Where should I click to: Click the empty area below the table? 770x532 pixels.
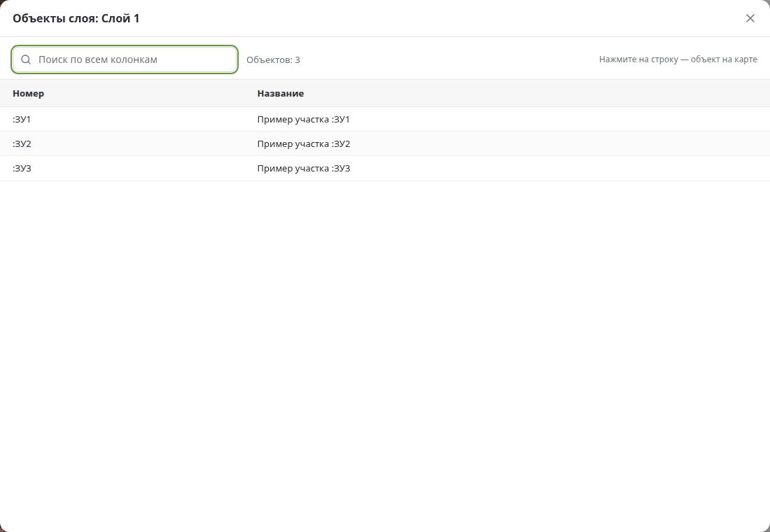385,353
